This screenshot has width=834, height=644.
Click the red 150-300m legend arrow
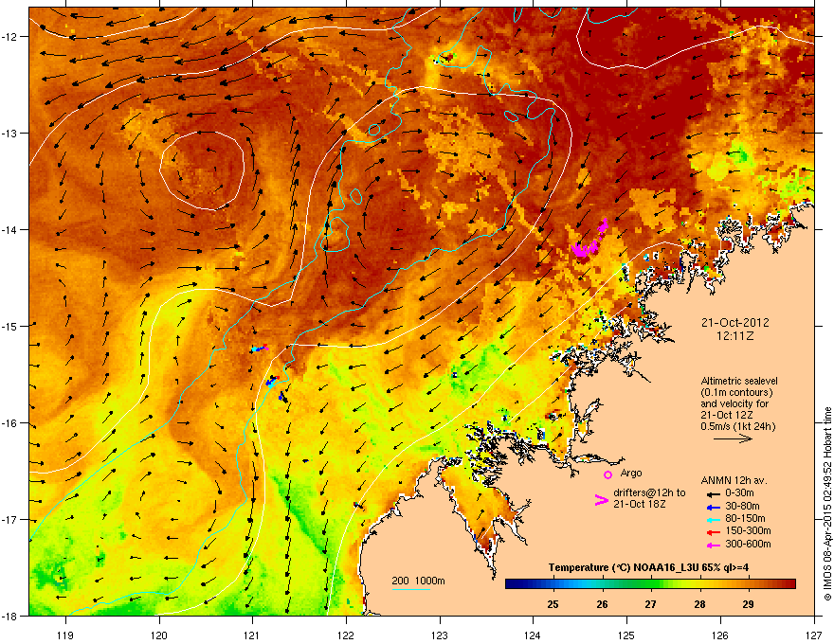point(714,532)
